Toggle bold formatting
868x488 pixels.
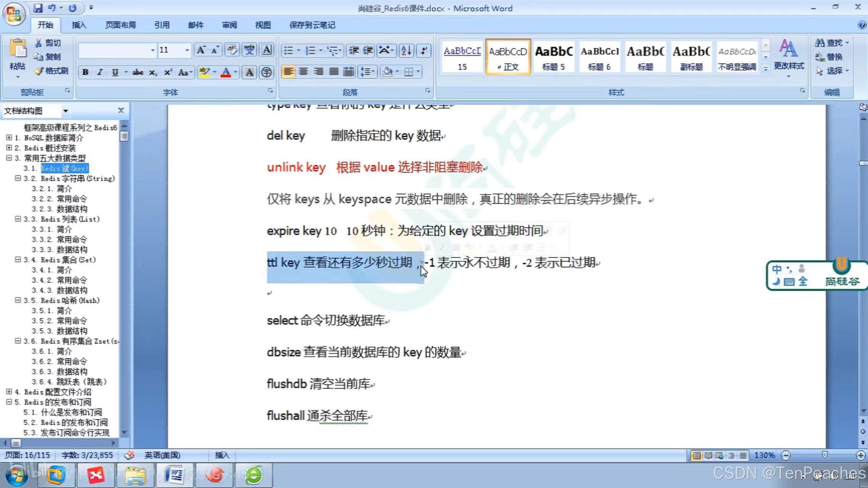85,72
